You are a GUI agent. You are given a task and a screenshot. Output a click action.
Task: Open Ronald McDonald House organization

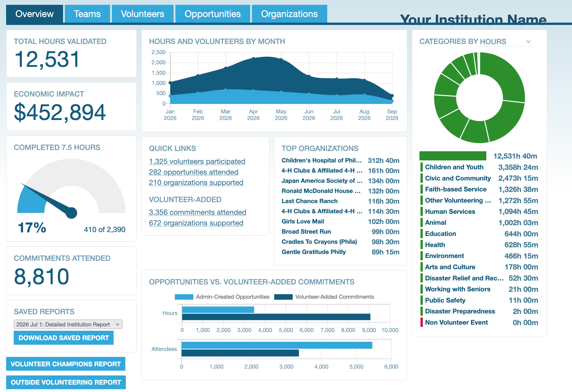[340, 191]
